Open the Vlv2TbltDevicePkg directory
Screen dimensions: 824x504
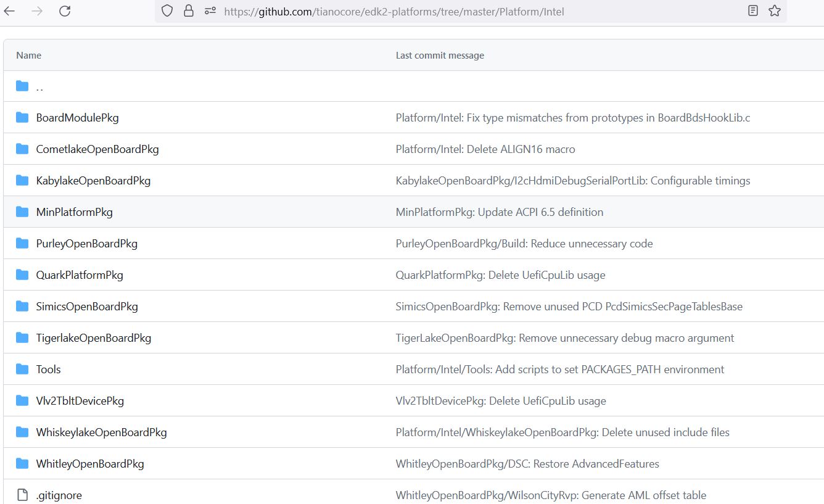[x=80, y=400]
